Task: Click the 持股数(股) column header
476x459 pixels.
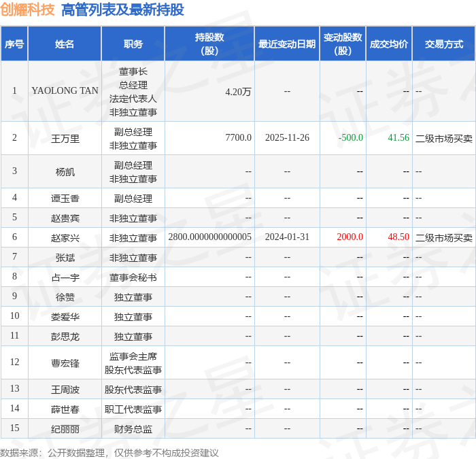Action: (209, 44)
